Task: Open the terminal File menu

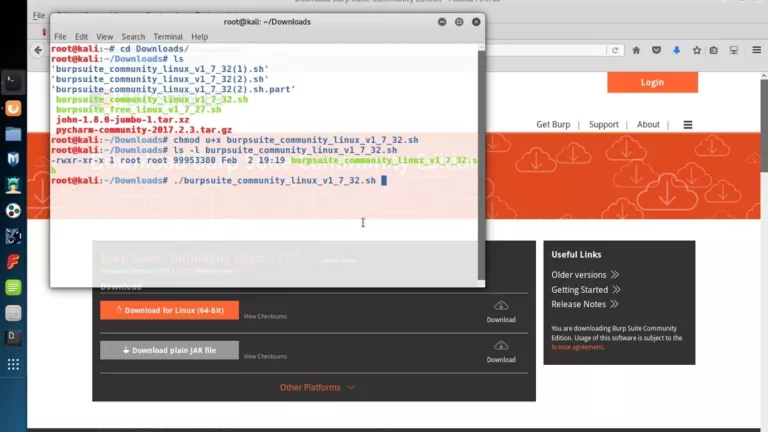Action: pyautogui.click(x=60, y=37)
